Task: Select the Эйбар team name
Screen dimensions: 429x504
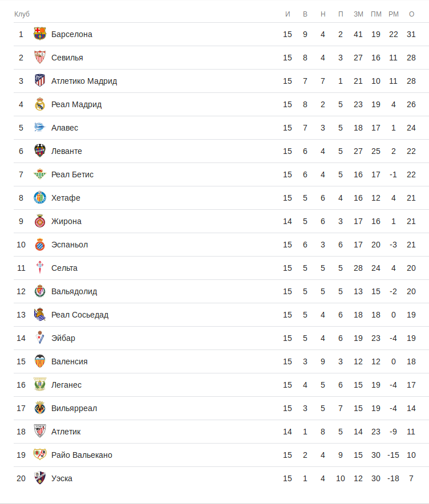Action: [63, 338]
